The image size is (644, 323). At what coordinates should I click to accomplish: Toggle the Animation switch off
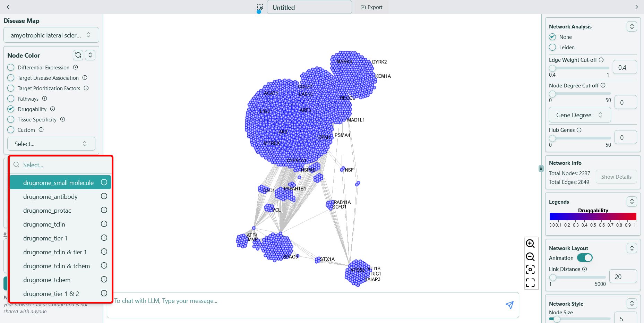click(585, 258)
